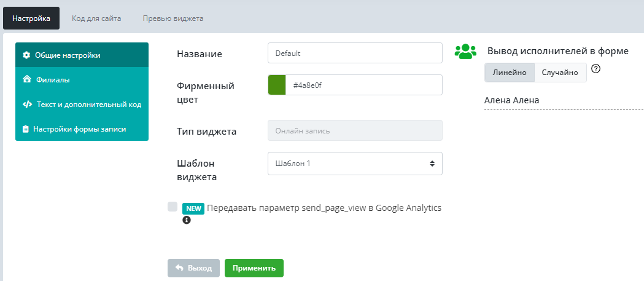
Task: Click the green group of people icon
Action: (x=465, y=51)
